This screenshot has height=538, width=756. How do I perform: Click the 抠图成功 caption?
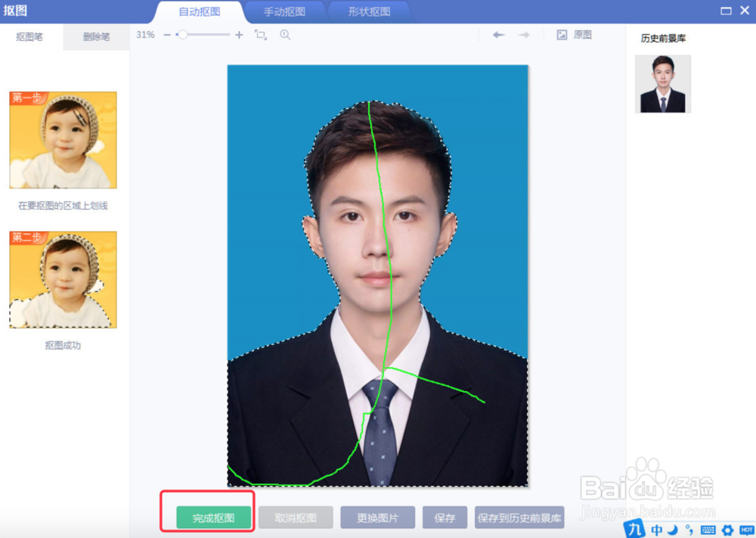64,346
